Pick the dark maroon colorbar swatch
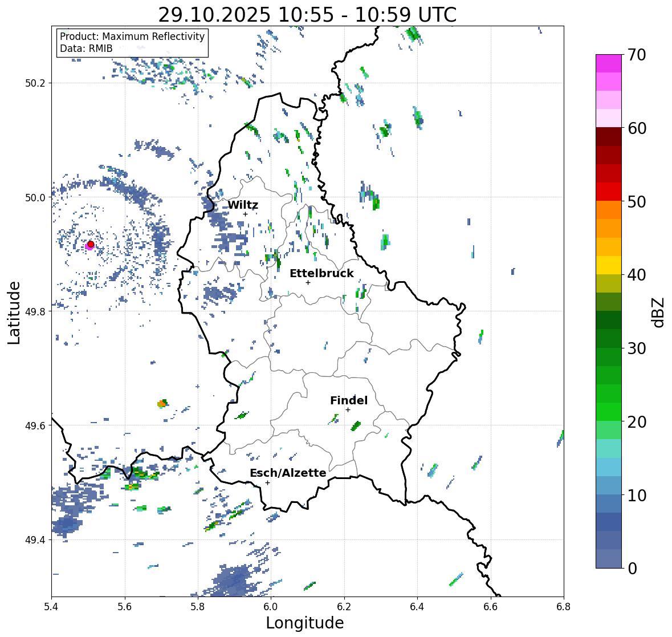The image size is (672, 637). 609,137
